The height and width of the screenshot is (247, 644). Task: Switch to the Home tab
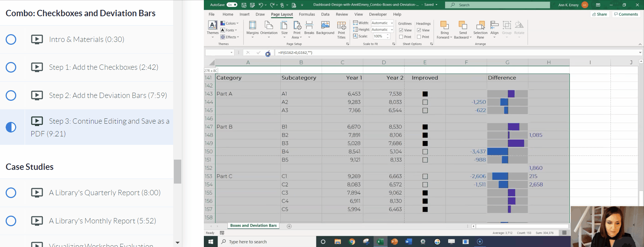[x=228, y=14]
